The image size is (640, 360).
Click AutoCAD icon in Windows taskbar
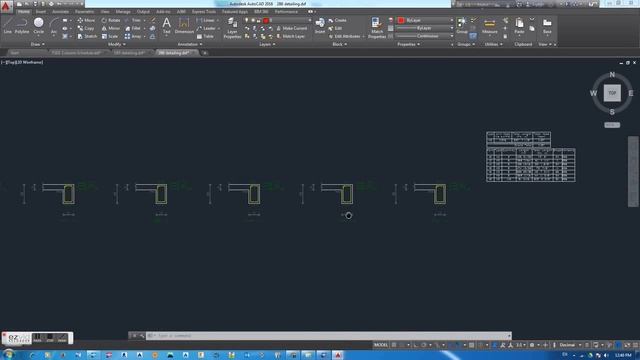[338, 355]
